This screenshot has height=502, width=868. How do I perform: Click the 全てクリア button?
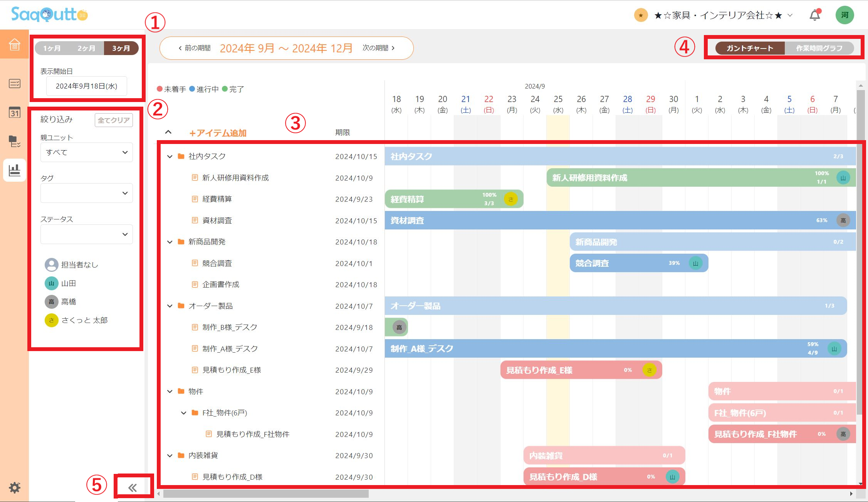click(x=114, y=120)
